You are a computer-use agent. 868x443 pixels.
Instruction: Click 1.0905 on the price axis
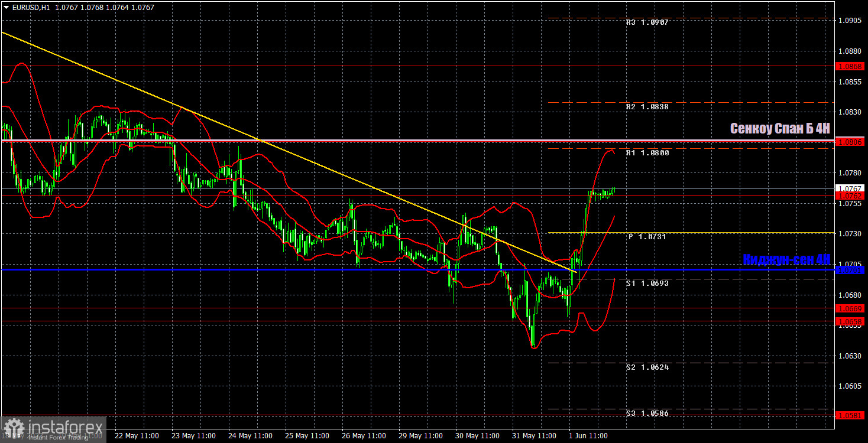click(x=850, y=21)
